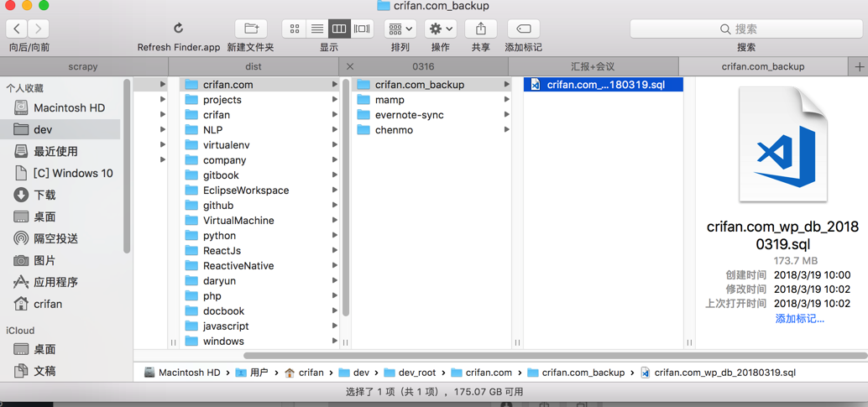Select the crifan.com_backup folder in column
This screenshot has width=868, height=407.
(431, 85)
